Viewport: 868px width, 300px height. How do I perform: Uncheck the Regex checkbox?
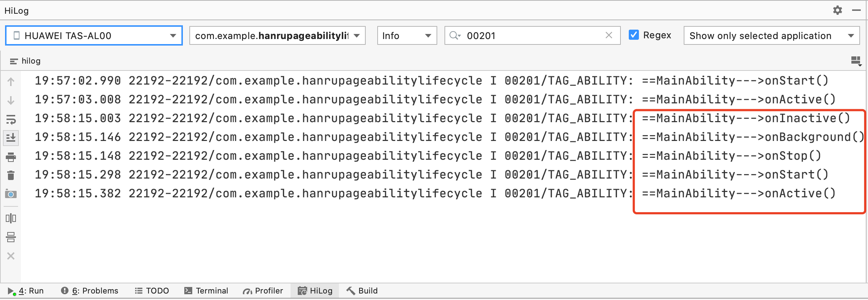tap(634, 35)
